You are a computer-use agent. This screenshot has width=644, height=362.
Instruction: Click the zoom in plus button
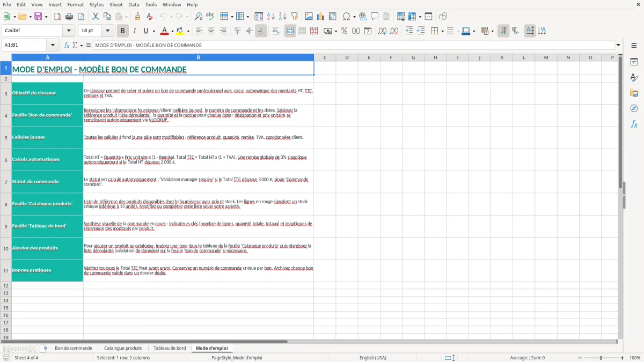623,358
